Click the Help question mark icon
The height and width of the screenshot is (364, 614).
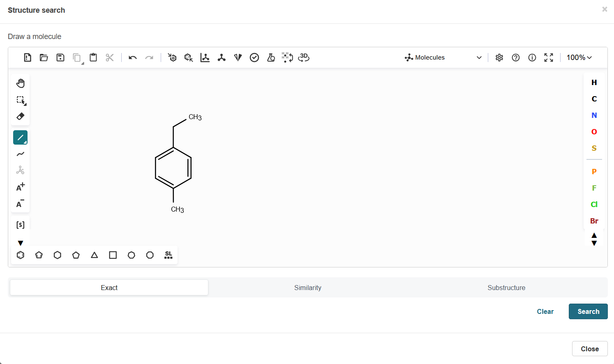click(x=516, y=58)
